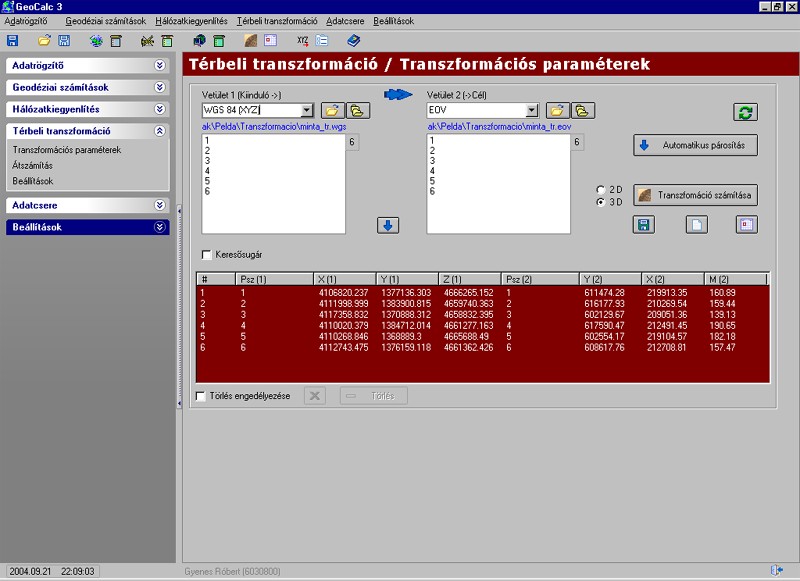Screen dimensions: 800x581
Task: Open file for Vetület 2 folder icon
Action: 557,111
